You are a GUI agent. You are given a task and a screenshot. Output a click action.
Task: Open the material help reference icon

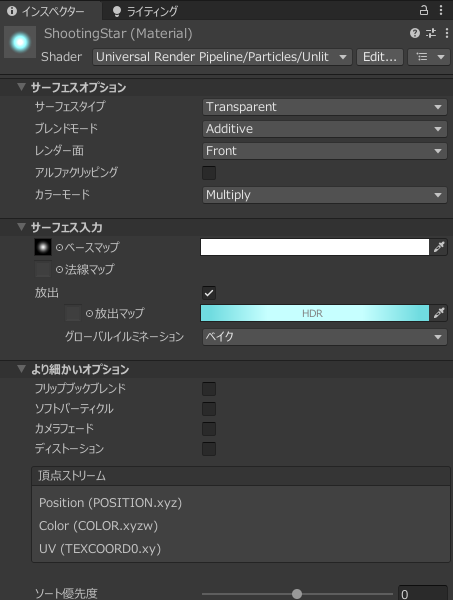pos(415,33)
